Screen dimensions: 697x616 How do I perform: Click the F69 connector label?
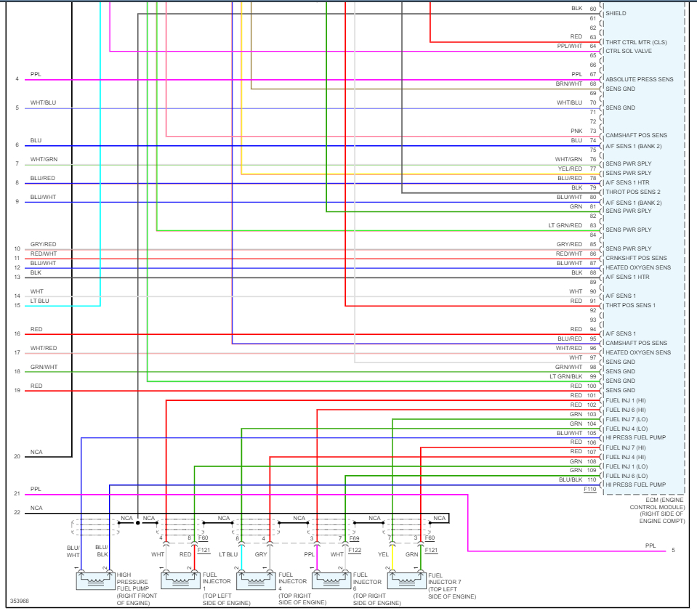[x=354, y=538]
